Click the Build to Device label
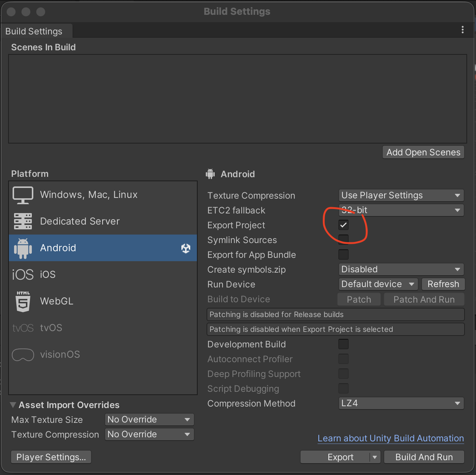 coord(239,299)
